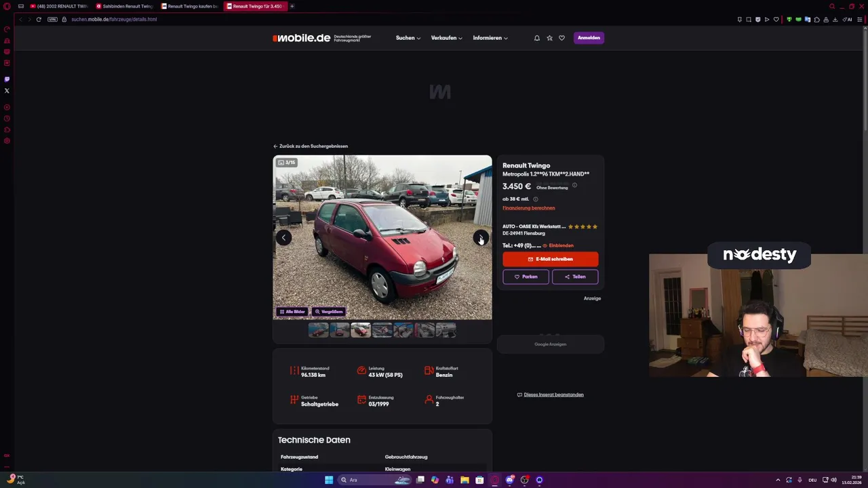Click the browser back arrow

20,19
